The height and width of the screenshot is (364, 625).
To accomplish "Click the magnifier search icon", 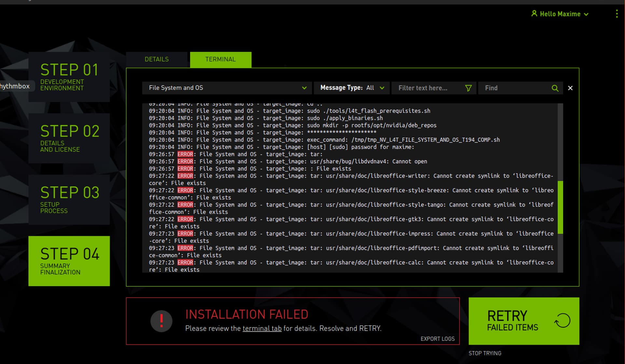I will point(555,88).
